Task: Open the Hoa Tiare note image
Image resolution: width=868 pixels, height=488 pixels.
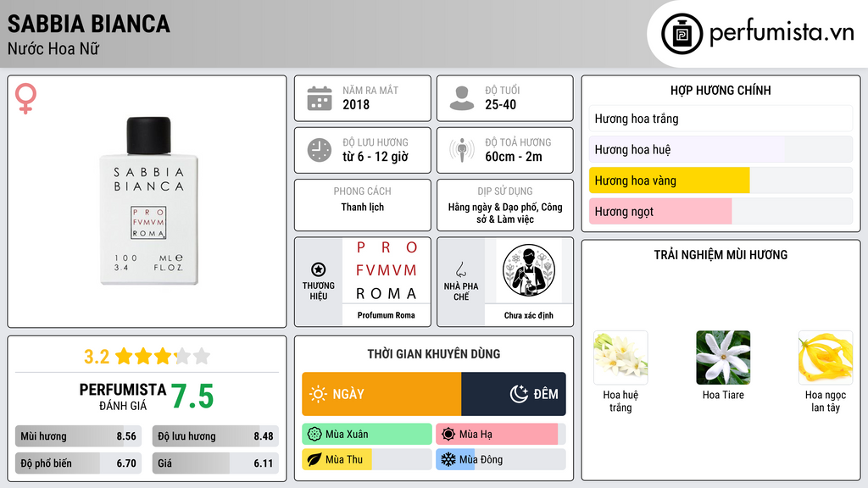Action: click(723, 358)
